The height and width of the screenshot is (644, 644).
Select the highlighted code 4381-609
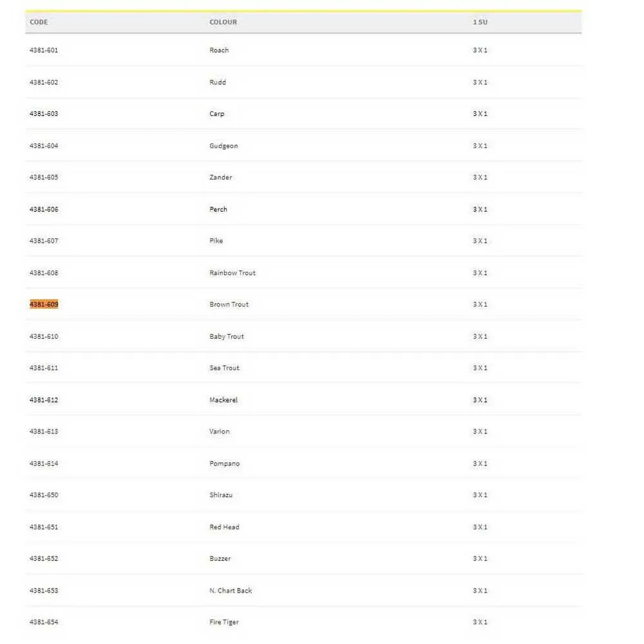pos(44,304)
